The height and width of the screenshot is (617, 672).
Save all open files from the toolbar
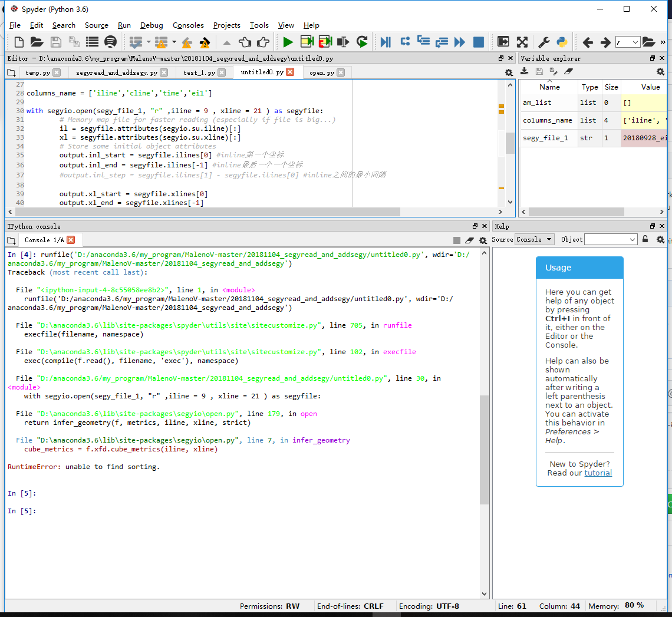(x=73, y=42)
